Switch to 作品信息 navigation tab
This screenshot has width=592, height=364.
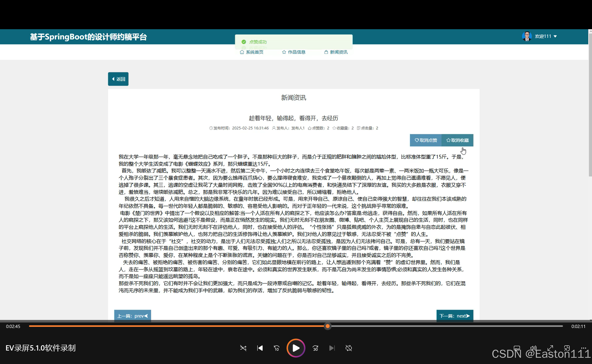(294, 52)
